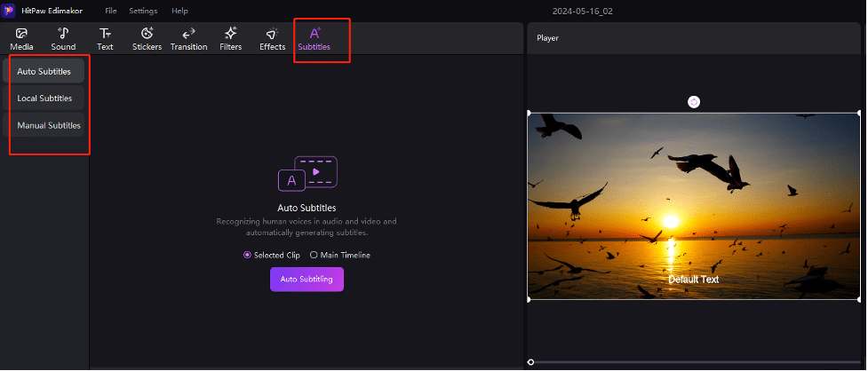868x371 pixels.
Task: Open the Media panel
Action: tap(21, 39)
